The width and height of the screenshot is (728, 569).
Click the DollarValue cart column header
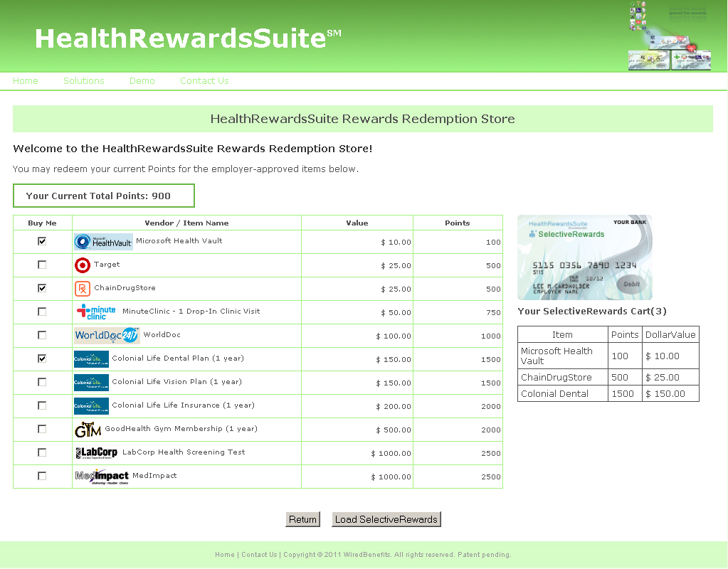(x=670, y=334)
